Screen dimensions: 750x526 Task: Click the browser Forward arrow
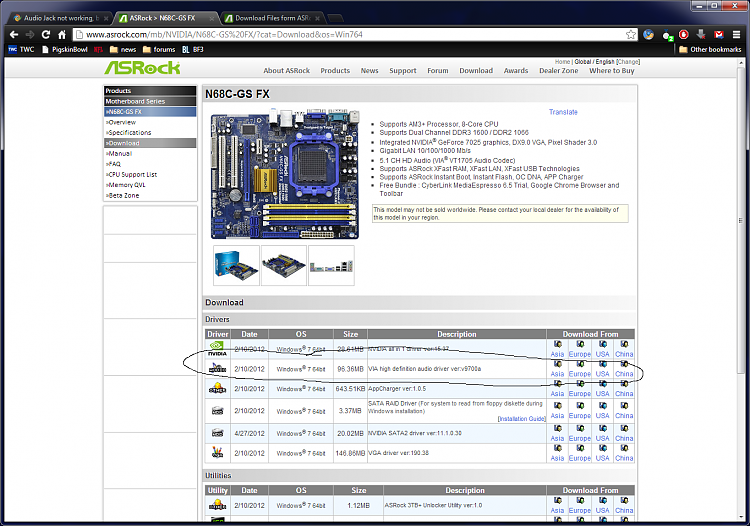[30, 34]
